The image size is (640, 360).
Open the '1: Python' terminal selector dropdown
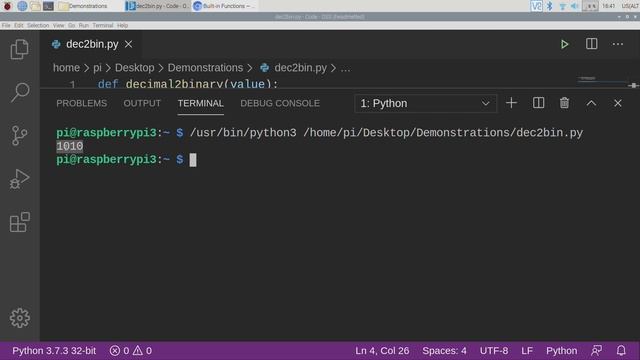(x=426, y=103)
